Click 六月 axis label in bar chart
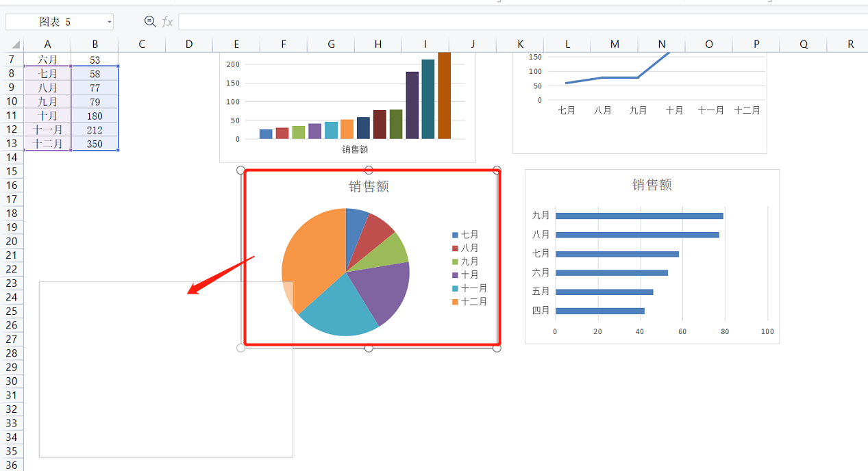The image size is (868, 471). (x=541, y=272)
